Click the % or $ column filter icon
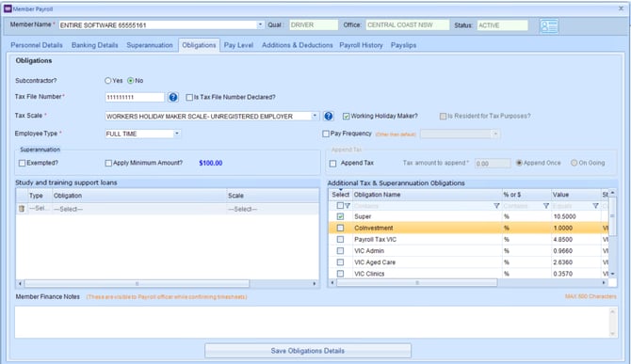 click(546, 206)
